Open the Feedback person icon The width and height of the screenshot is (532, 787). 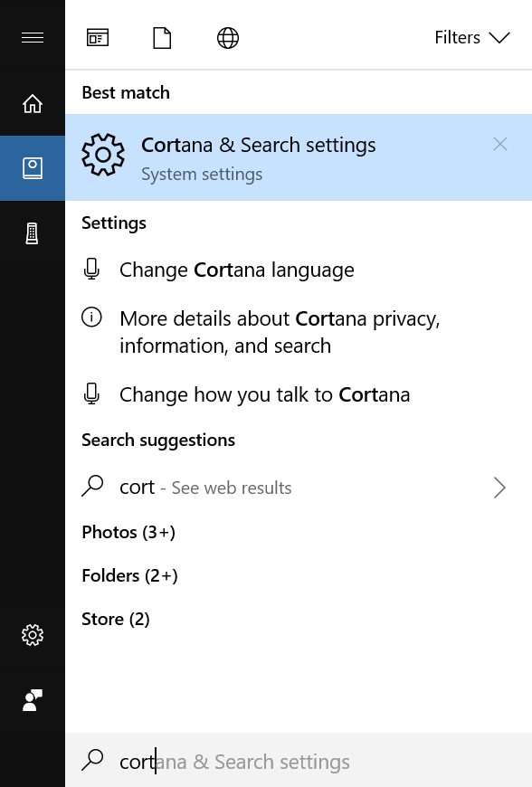[33, 699]
